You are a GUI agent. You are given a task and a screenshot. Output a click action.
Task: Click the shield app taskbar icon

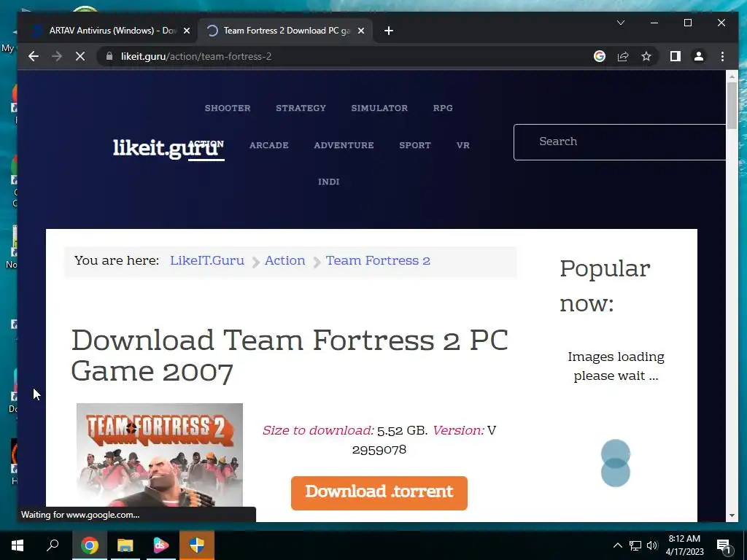coord(197,545)
